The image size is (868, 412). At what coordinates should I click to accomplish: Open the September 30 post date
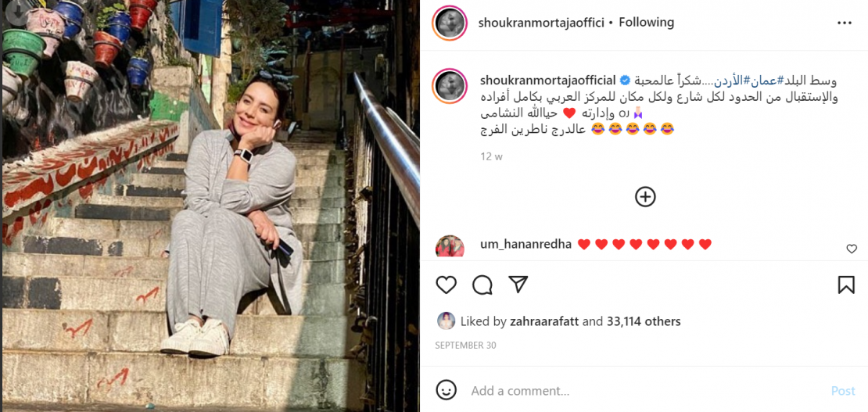coord(465,345)
